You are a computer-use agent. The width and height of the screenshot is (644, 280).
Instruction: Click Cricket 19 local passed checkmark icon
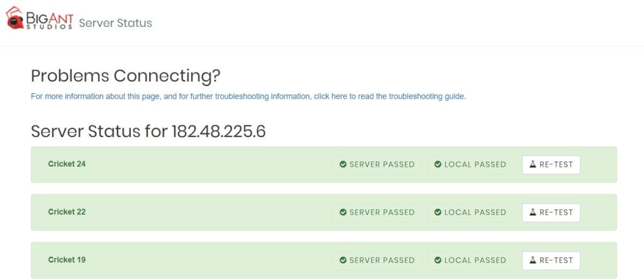point(438,260)
